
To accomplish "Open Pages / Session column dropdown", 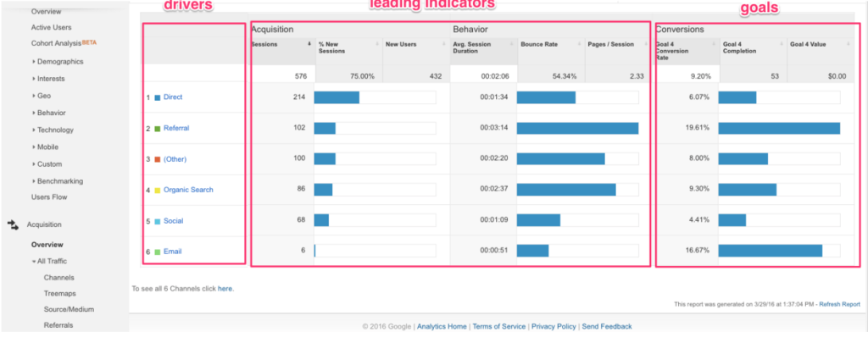I will click(647, 44).
